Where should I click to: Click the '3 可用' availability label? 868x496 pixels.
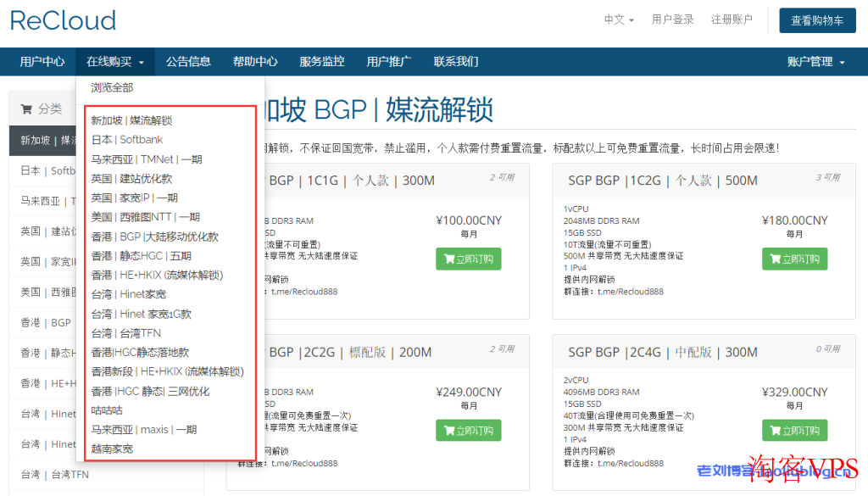827,177
